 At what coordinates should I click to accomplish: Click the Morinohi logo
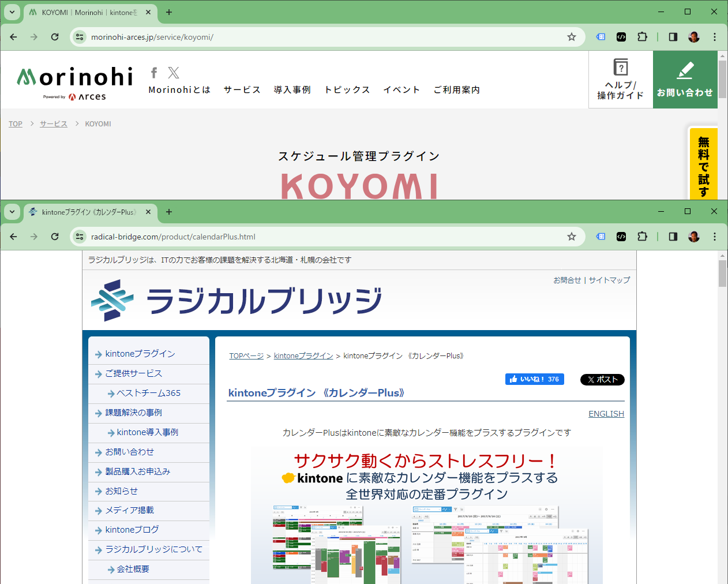point(75,83)
